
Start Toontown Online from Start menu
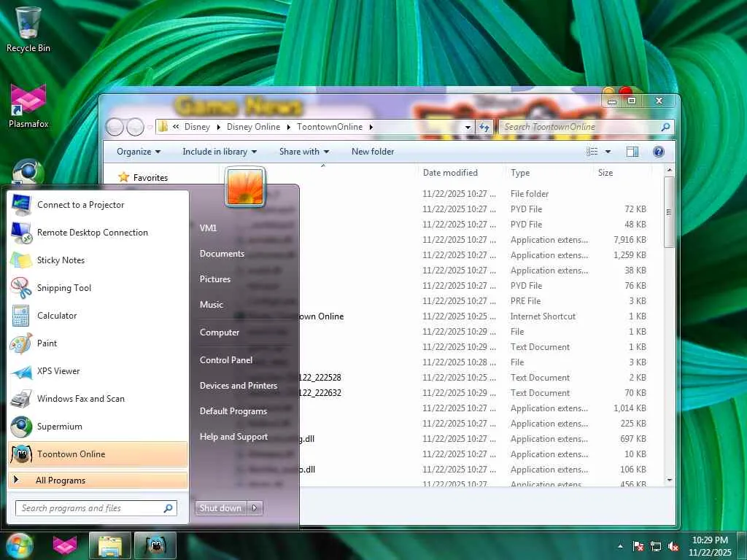click(x=98, y=454)
